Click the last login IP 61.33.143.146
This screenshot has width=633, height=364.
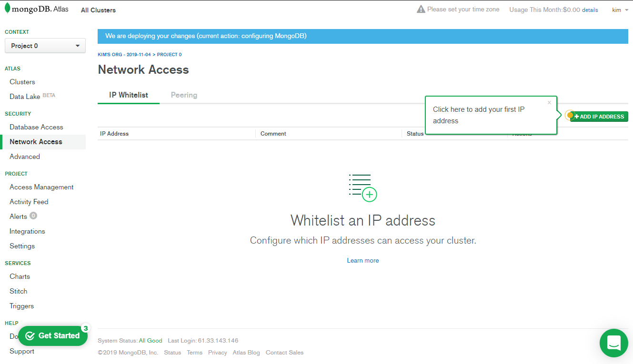click(x=218, y=341)
